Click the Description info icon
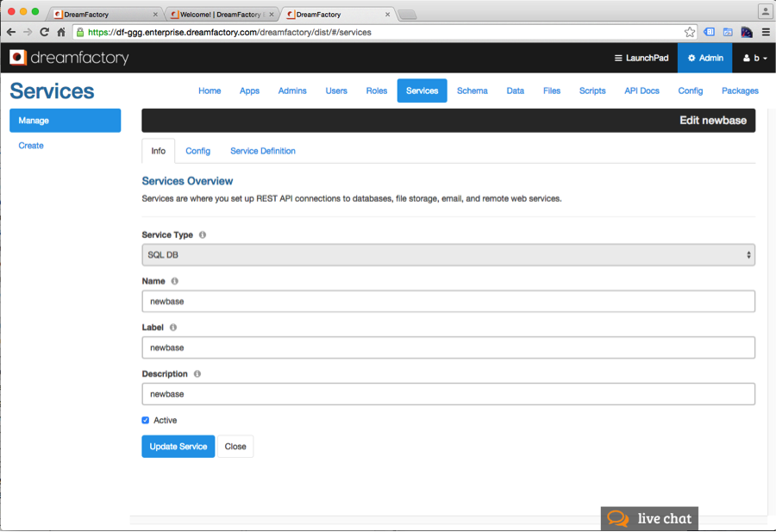Image resolution: width=776 pixels, height=532 pixels. [197, 374]
